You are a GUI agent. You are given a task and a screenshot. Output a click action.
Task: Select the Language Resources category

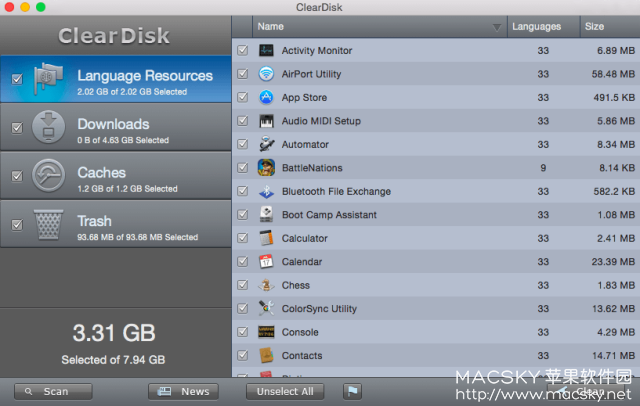[x=116, y=79]
